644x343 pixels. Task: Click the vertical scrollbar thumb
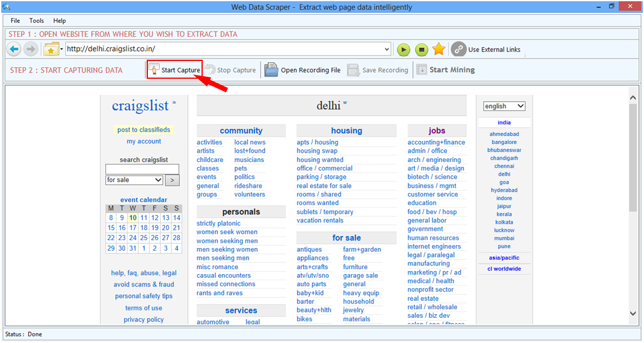point(633,158)
